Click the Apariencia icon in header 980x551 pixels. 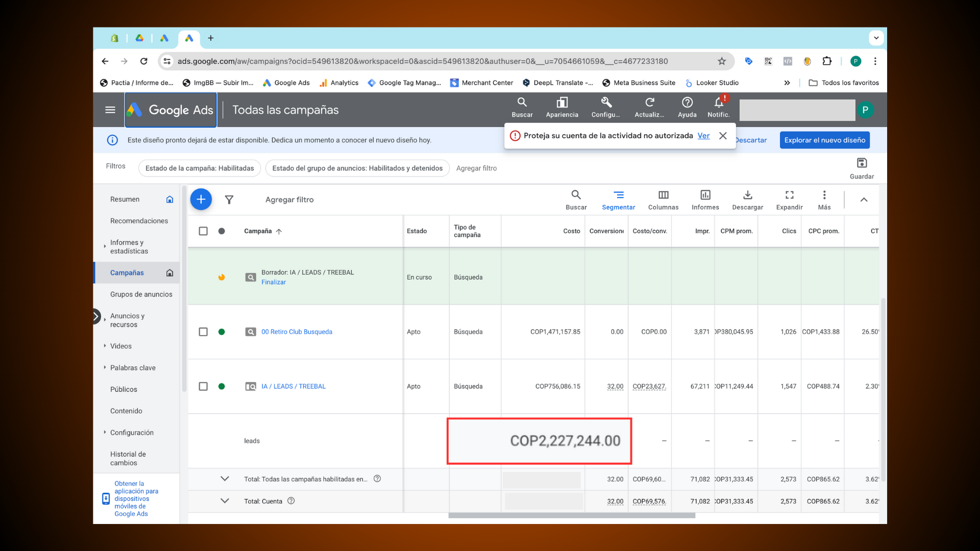point(561,103)
